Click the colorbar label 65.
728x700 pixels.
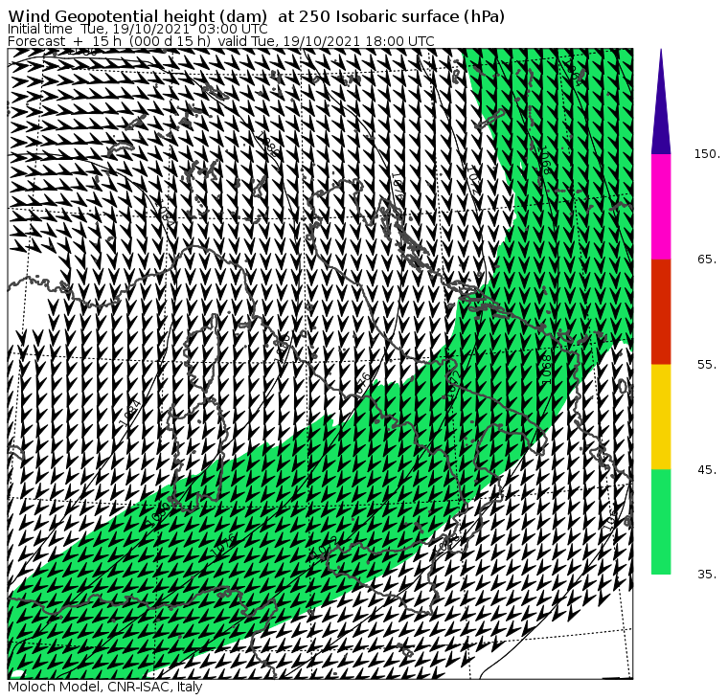(x=707, y=259)
